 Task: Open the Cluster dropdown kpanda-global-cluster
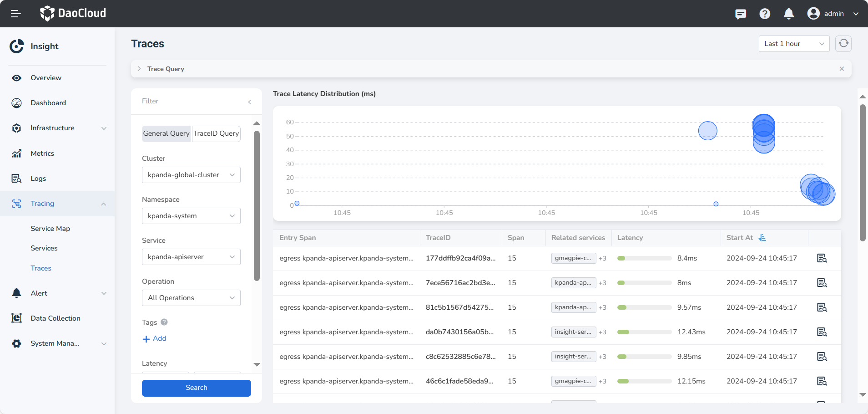click(x=191, y=175)
